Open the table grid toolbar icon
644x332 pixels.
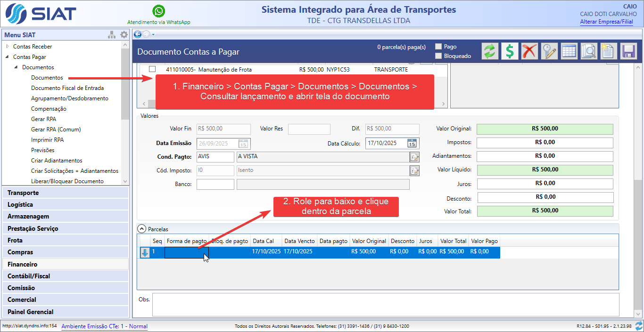[569, 51]
